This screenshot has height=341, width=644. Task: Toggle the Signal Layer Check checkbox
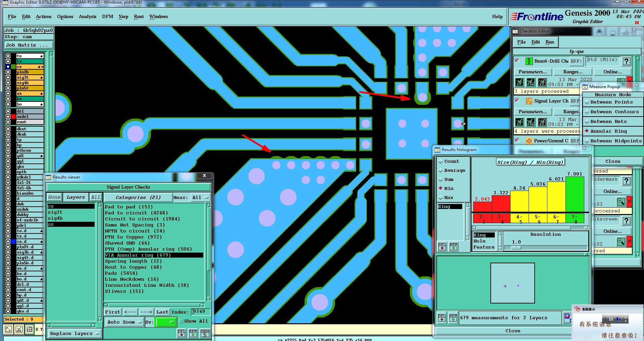coord(517,100)
